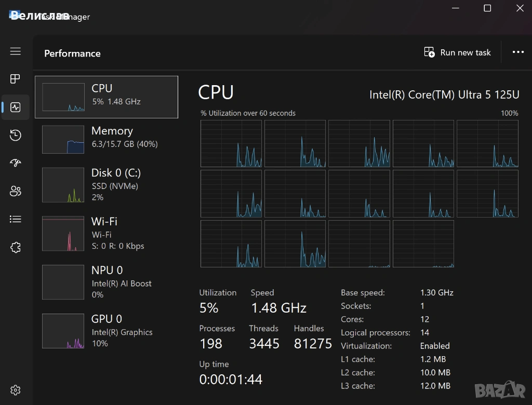The height and width of the screenshot is (405, 532).
Task: Open NPU 0 Intel AI Boost stats
Action: [x=107, y=282]
